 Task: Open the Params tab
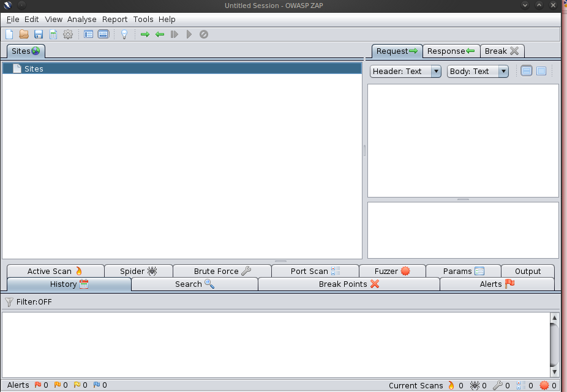click(464, 271)
